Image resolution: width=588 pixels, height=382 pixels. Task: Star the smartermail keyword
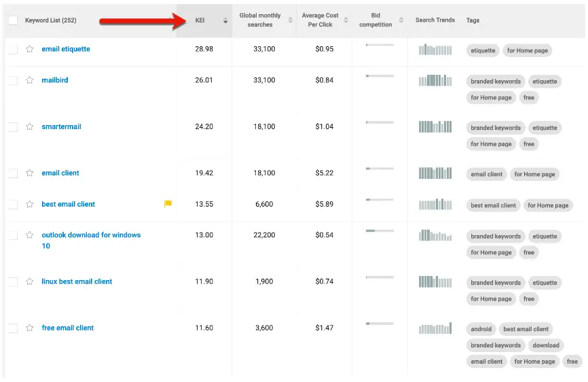(30, 126)
